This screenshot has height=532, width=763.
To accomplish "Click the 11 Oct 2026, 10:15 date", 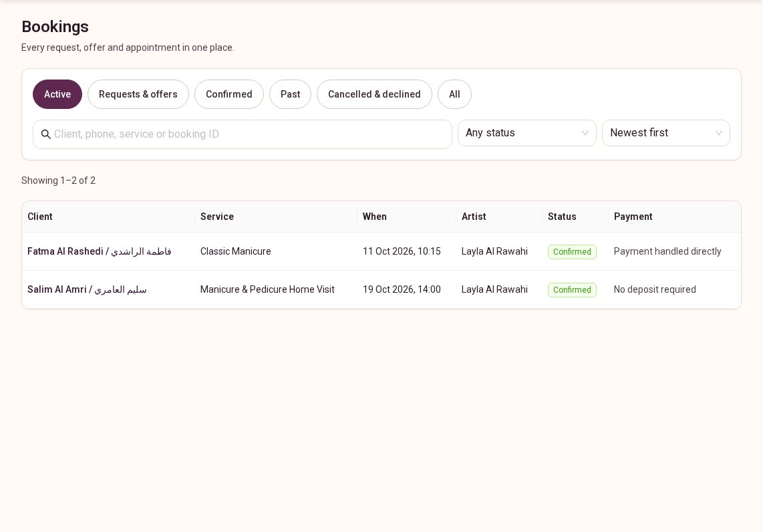I will (x=402, y=252).
